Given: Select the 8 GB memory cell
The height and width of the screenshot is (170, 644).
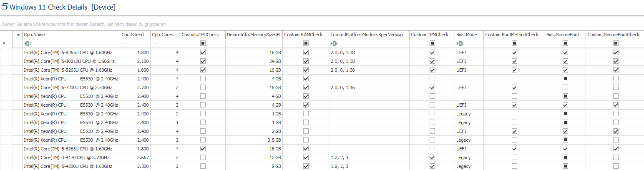Looking at the screenshot, I should click(254, 166).
